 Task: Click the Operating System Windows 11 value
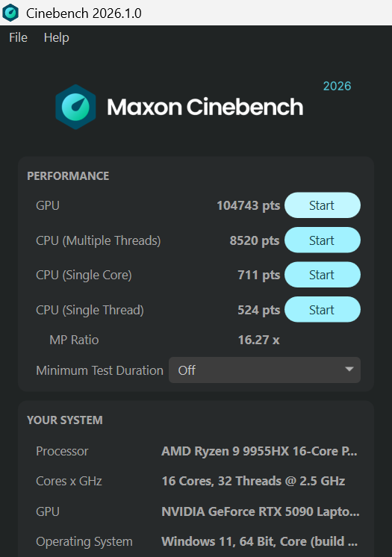pyautogui.click(x=259, y=541)
